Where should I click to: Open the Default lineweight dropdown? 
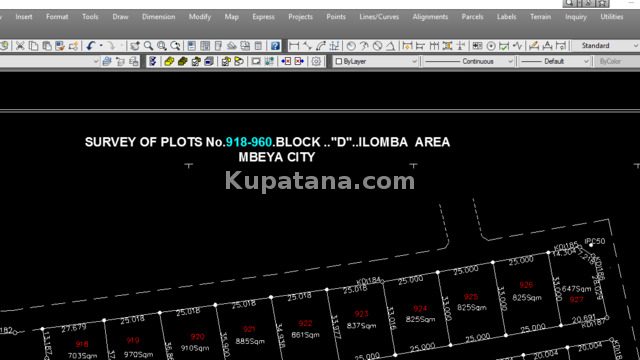[x=555, y=61]
